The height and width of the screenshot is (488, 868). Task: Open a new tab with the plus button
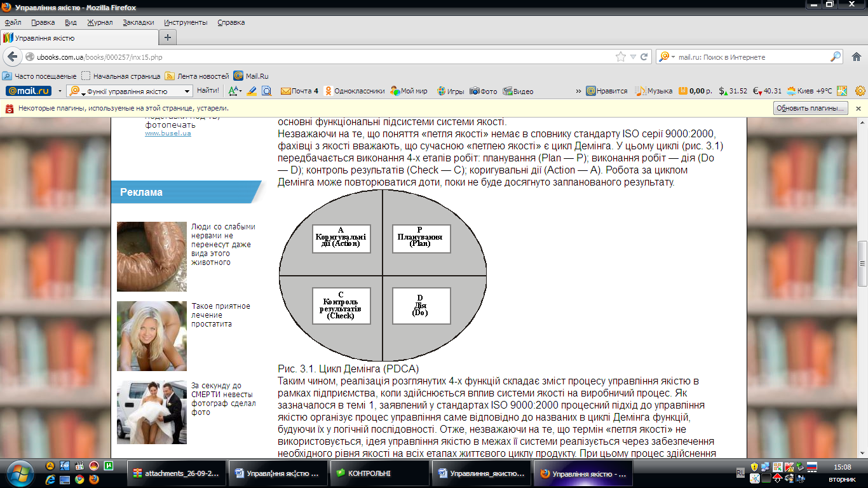point(168,37)
